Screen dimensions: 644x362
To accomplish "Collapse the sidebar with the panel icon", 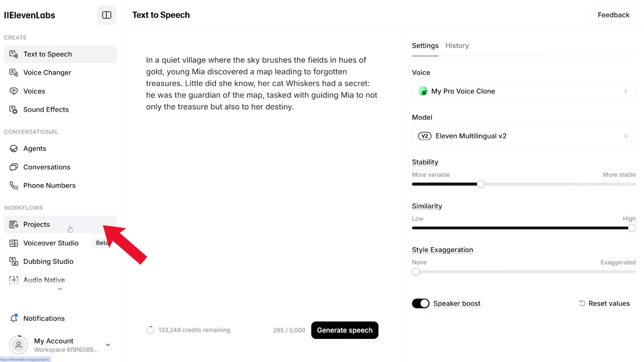I will pos(107,15).
